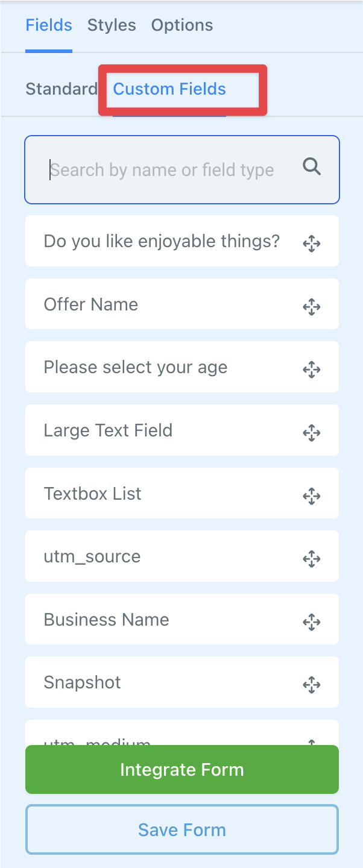Viewport: 363px width, 868px height.
Task: Select the Textbox List field item
Action: pyautogui.click(x=93, y=494)
